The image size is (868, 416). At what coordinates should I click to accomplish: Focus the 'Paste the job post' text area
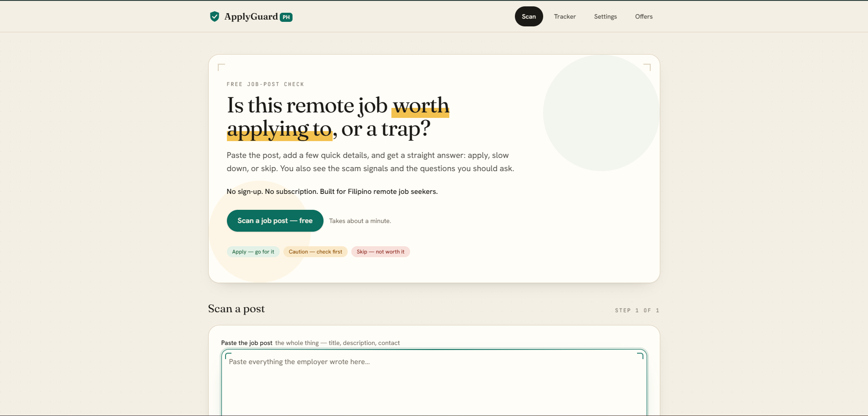434,382
